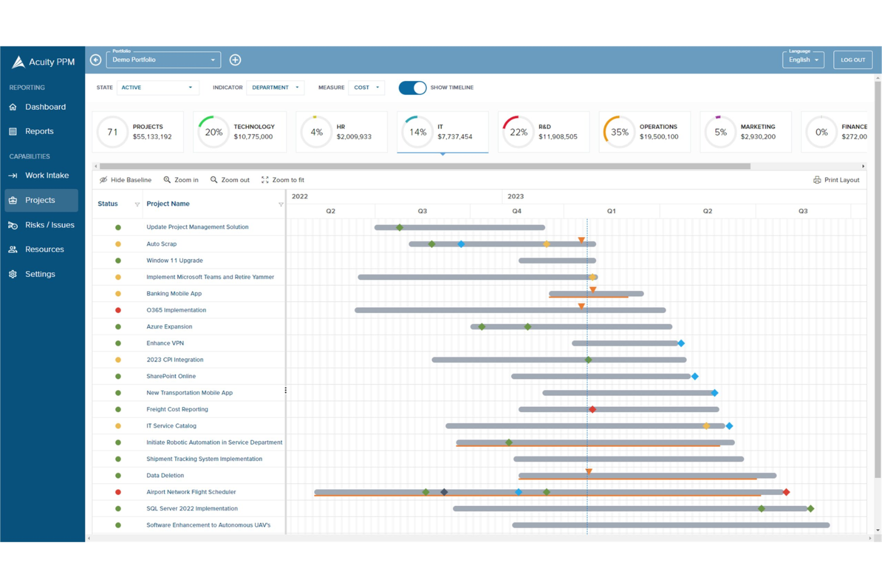Image resolution: width=882 pixels, height=588 pixels.
Task: Select the R&D department card
Action: click(544, 131)
